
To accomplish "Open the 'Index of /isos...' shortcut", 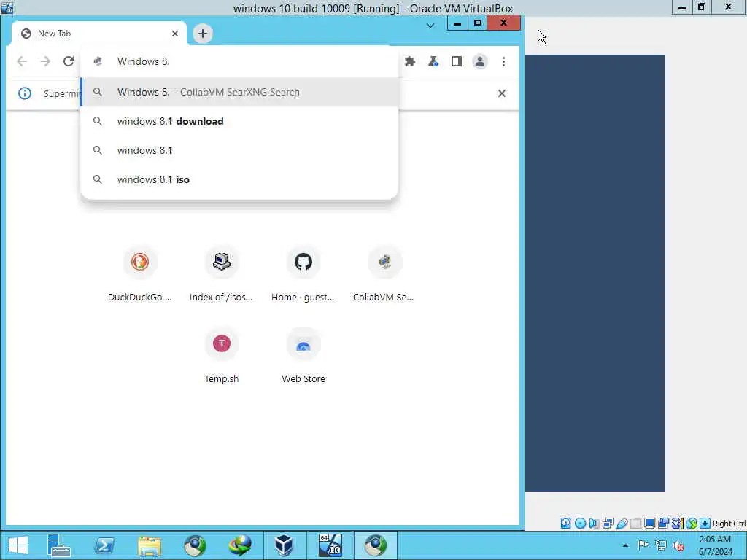I will pyautogui.click(x=222, y=275).
